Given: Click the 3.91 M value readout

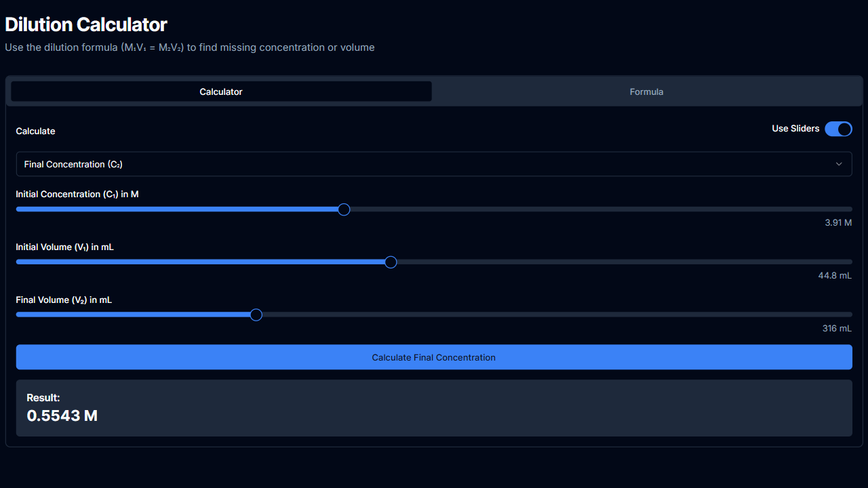Looking at the screenshot, I should (838, 223).
